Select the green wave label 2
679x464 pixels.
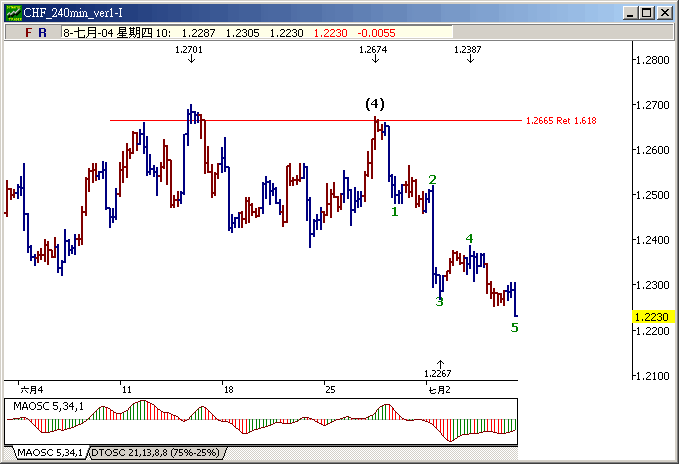coord(432,180)
